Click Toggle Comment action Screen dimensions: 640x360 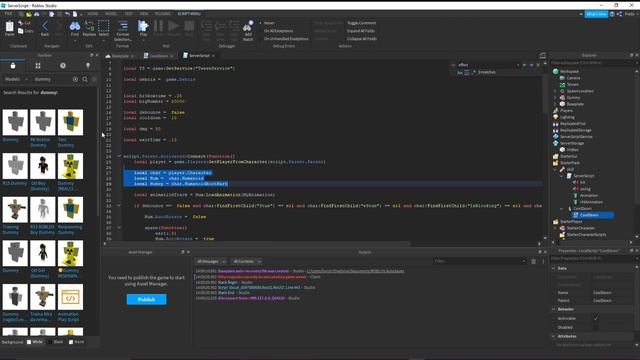[x=362, y=23]
